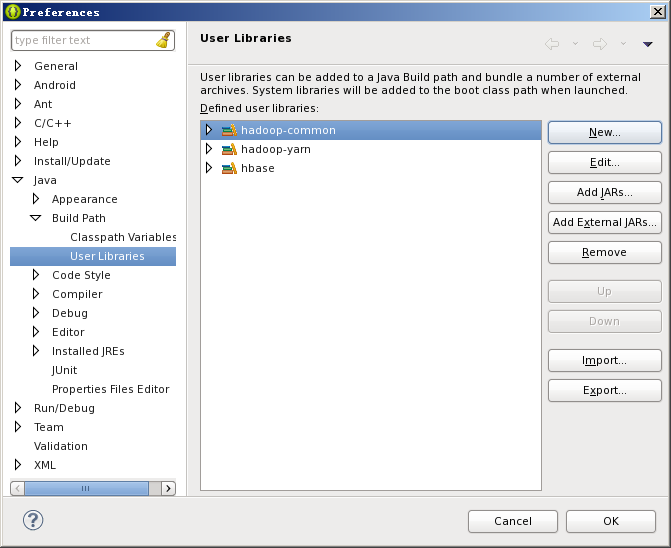
Task: Click the Export... button
Action: (x=605, y=390)
